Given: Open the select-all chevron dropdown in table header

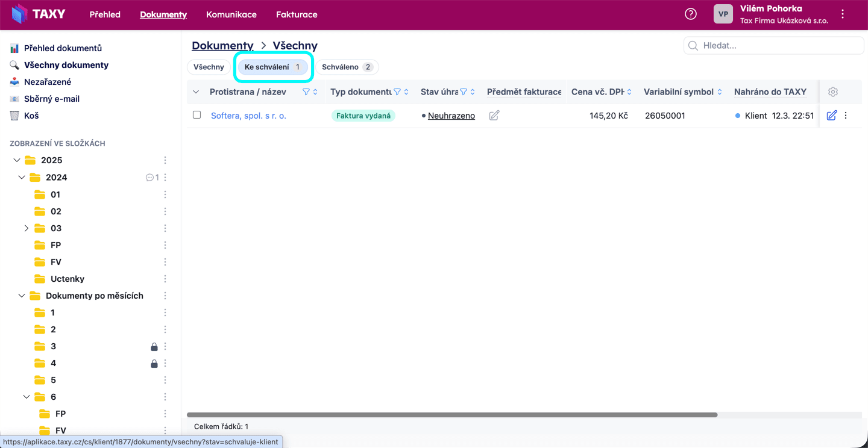Looking at the screenshot, I should (196, 92).
